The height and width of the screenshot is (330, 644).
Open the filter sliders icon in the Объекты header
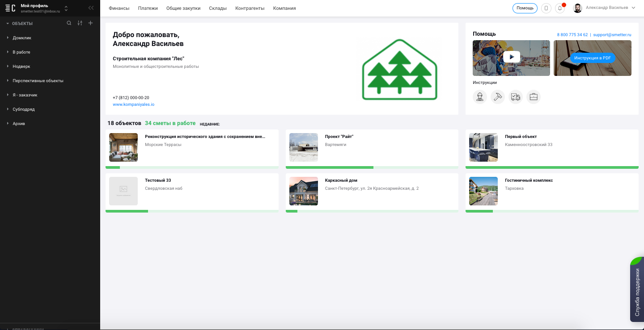pos(80,23)
